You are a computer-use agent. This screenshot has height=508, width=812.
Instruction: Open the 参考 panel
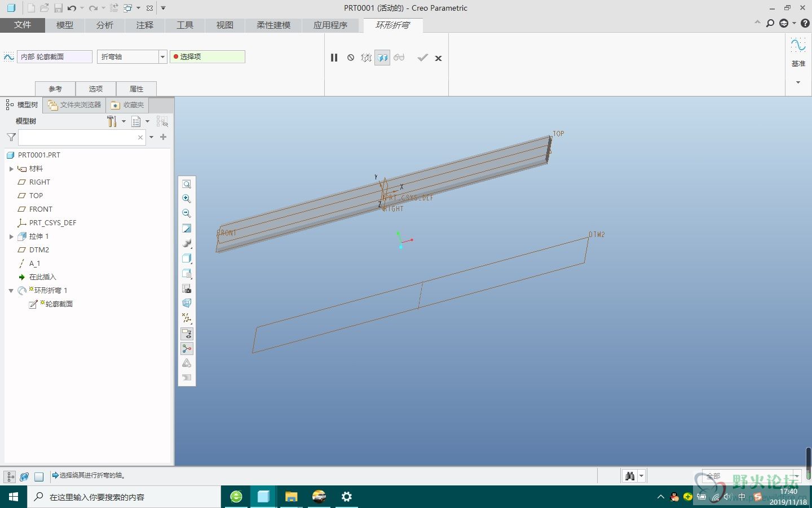click(x=55, y=89)
